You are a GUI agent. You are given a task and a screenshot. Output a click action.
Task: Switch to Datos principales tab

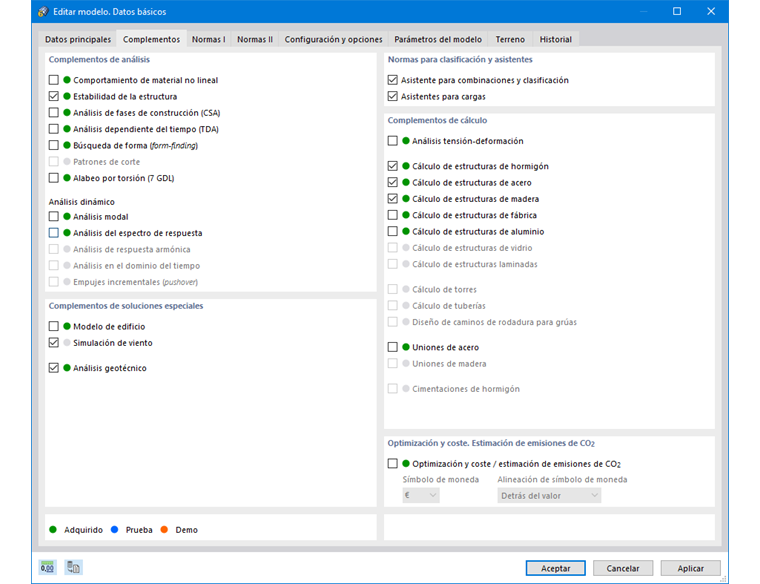[78, 39]
